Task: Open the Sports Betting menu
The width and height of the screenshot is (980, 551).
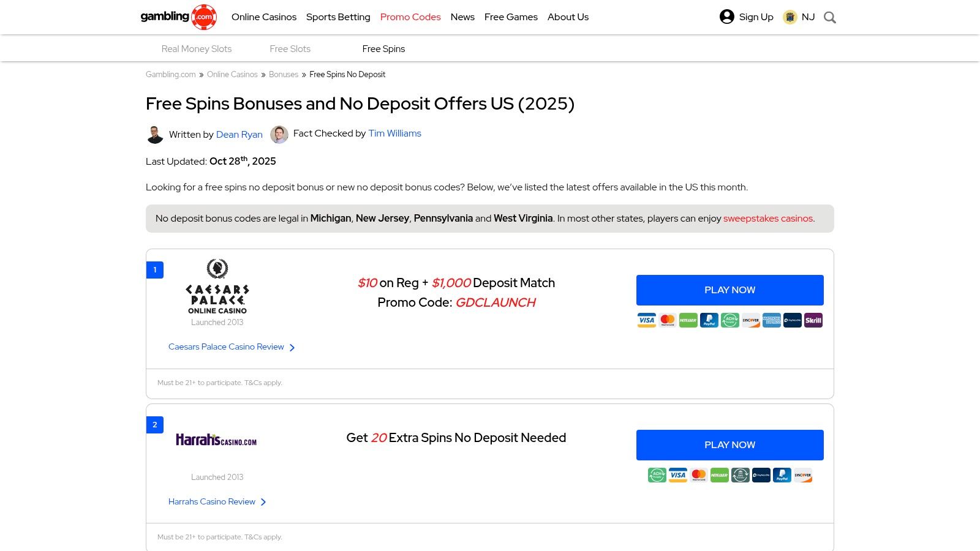Action: coord(338,17)
